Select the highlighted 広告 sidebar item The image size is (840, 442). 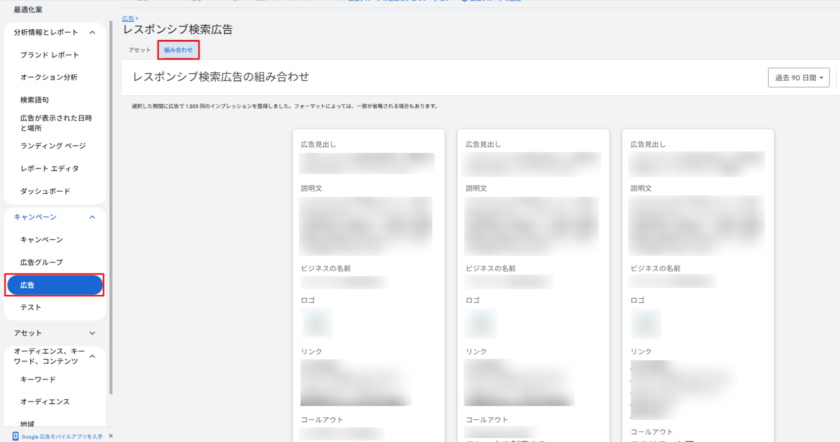coord(54,285)
